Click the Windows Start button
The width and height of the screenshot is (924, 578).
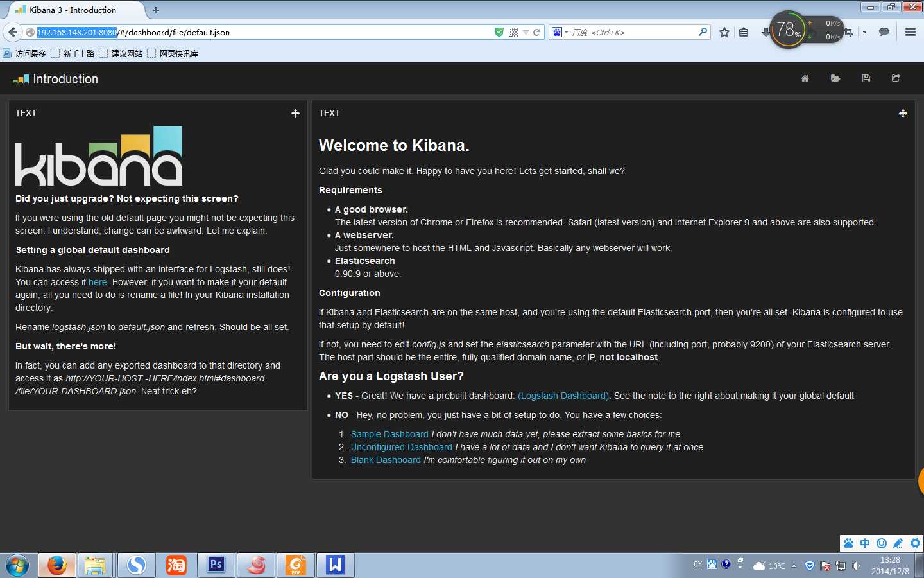(17, 566)
